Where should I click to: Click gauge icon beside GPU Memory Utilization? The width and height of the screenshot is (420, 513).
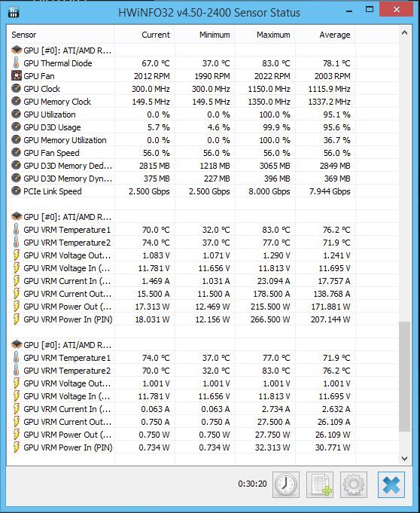pos(16,139)
